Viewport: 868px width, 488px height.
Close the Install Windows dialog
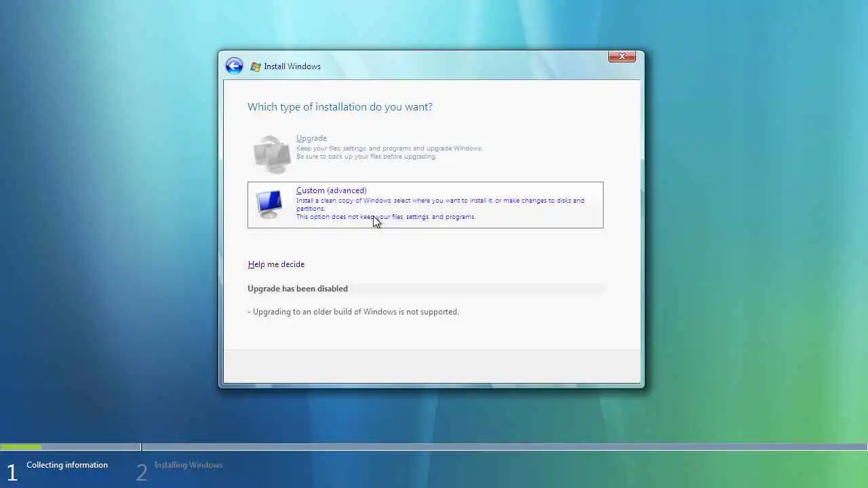(x=622, y=56)
